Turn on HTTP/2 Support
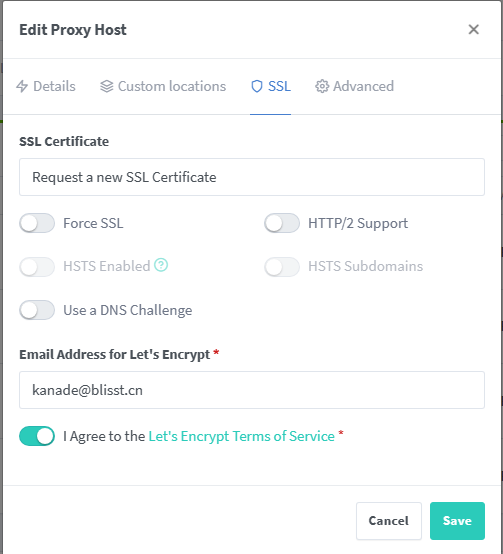This screenshot has width=503, height=554. (x=282, y=223)
